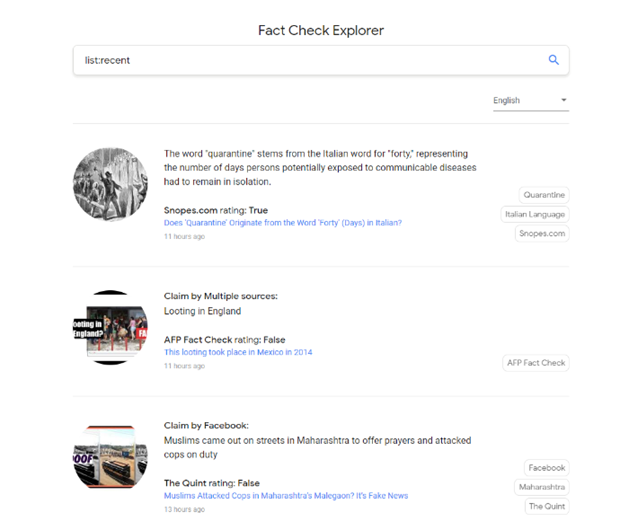Click the 'Looting in England' claim text

click(x=202, y=311)
